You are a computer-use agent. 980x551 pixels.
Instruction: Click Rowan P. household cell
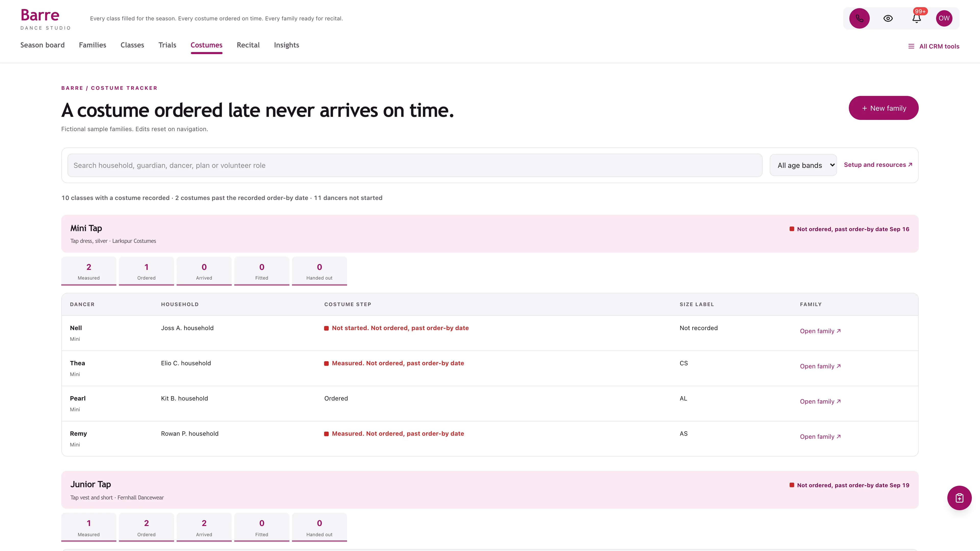pos(189,433)
